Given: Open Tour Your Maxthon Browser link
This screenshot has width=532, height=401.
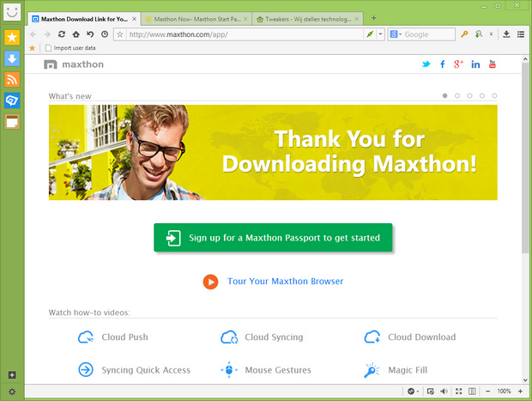Looking at the screenshot, I should coord(286,281).
